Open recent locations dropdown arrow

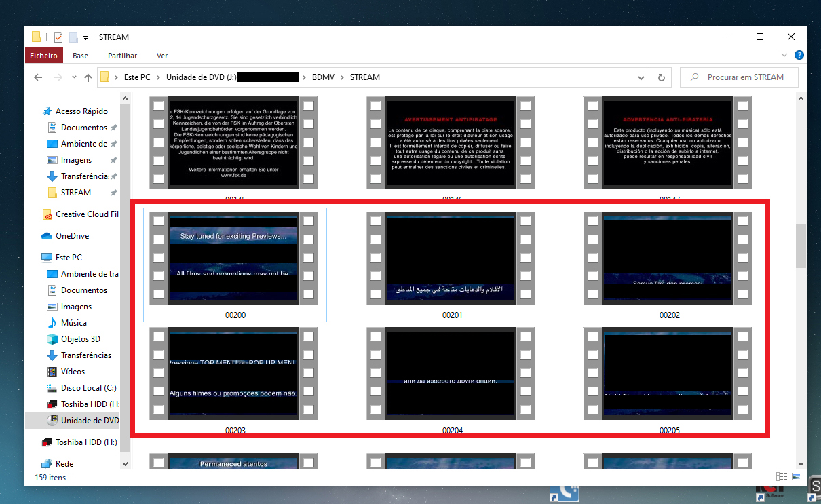click(x=74, y=78)
